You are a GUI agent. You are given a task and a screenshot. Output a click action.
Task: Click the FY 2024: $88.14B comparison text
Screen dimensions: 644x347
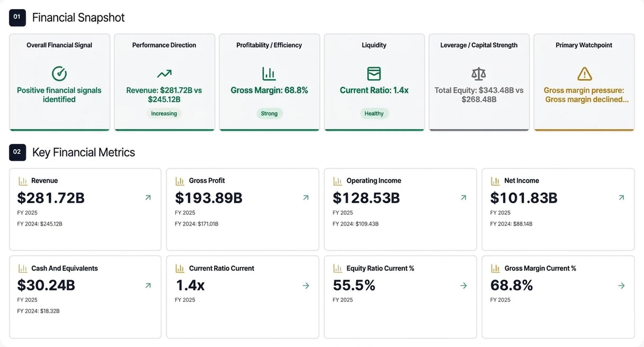click(x=511, y=224)
